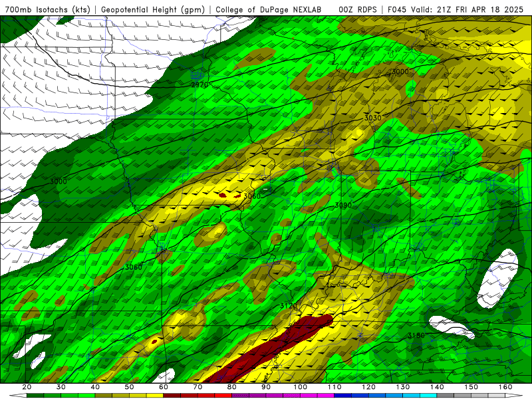Click the scale value 100 on the color bar
The width and height of the screenshot is (532, 399).
[x=301, y=387]
